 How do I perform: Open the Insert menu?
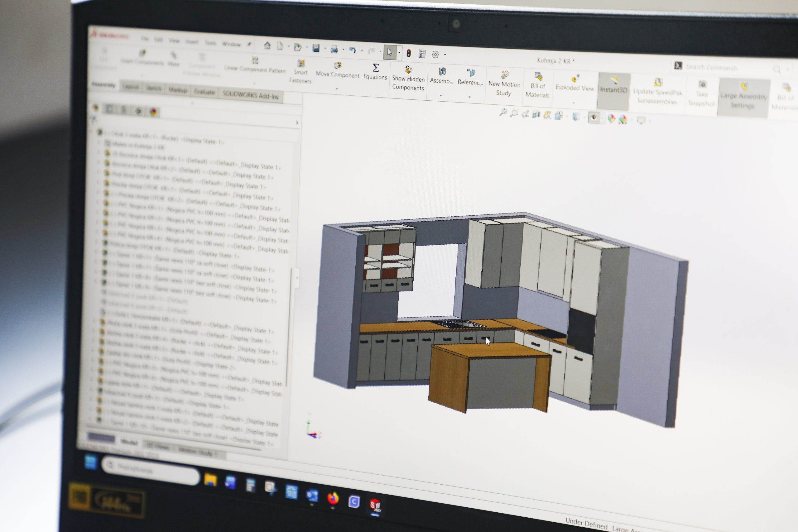point(192,41)
